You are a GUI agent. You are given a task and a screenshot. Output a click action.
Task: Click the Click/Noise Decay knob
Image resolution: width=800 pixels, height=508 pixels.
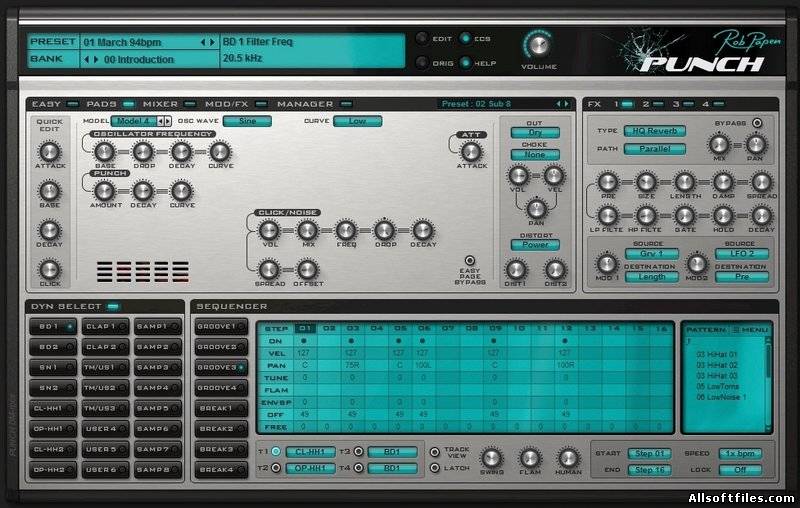click(423, 230)
